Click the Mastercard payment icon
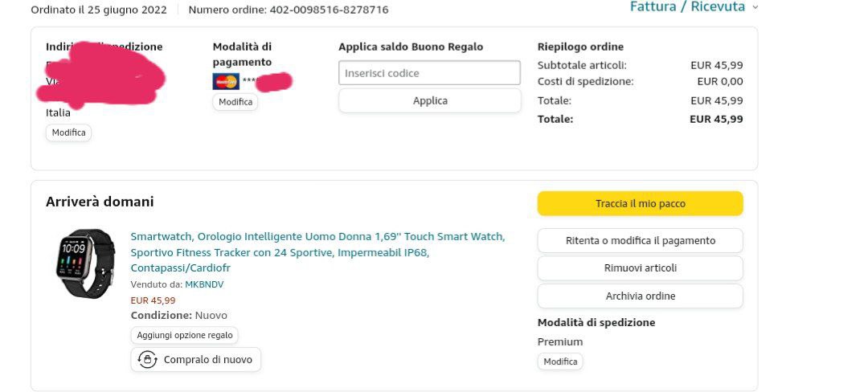 (226, 81)
